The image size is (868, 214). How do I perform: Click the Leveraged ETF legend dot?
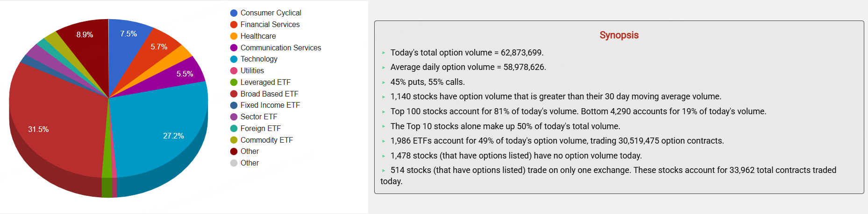pyautogui.click(x=234, y=82)
